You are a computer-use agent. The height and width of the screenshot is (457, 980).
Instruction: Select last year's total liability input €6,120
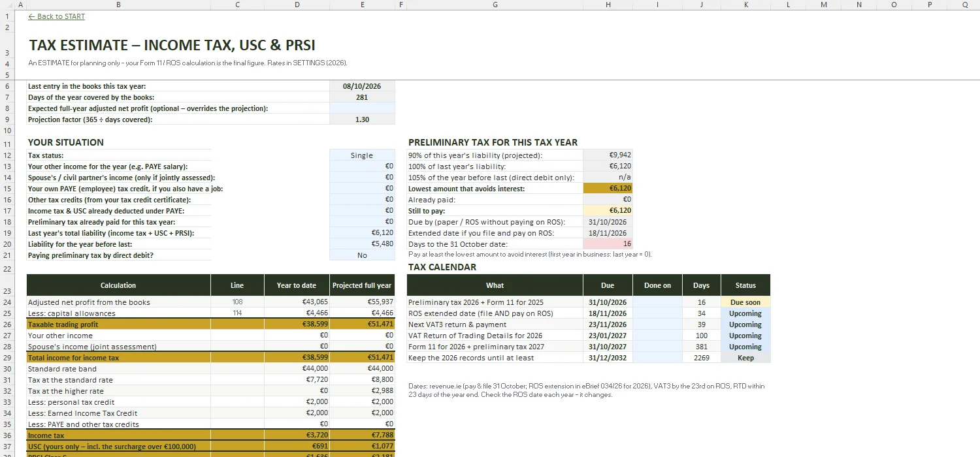(362, 232)
